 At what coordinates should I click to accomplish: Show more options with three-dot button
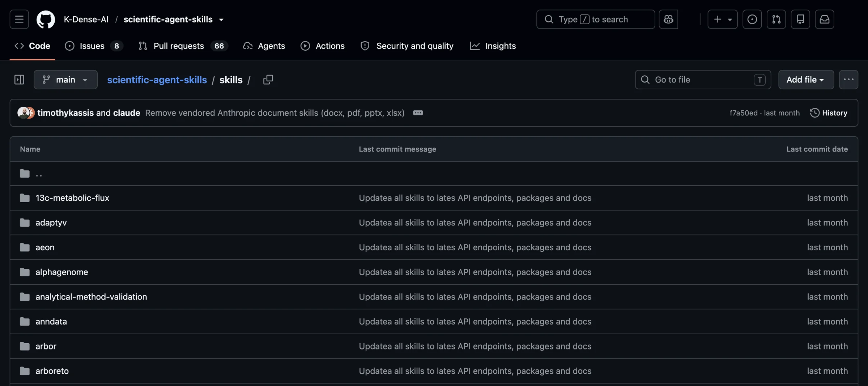point(848,80)
